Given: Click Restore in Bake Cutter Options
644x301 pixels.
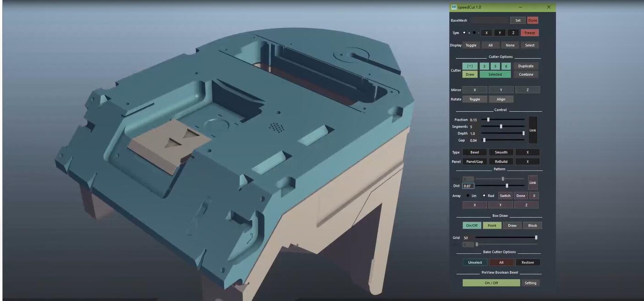Looking at the screenshot, I should point(528,263).
